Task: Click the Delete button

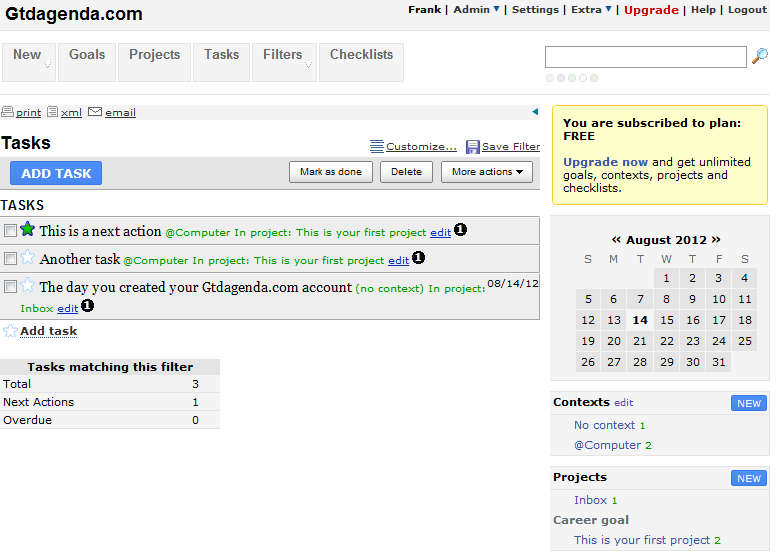Action: click(x=406, y=172)
